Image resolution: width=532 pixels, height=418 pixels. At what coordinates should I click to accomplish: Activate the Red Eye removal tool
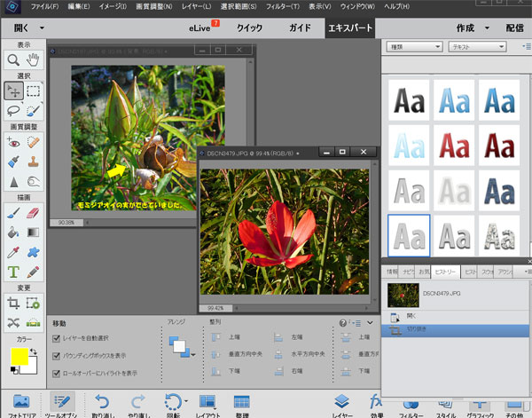(13, 142)
